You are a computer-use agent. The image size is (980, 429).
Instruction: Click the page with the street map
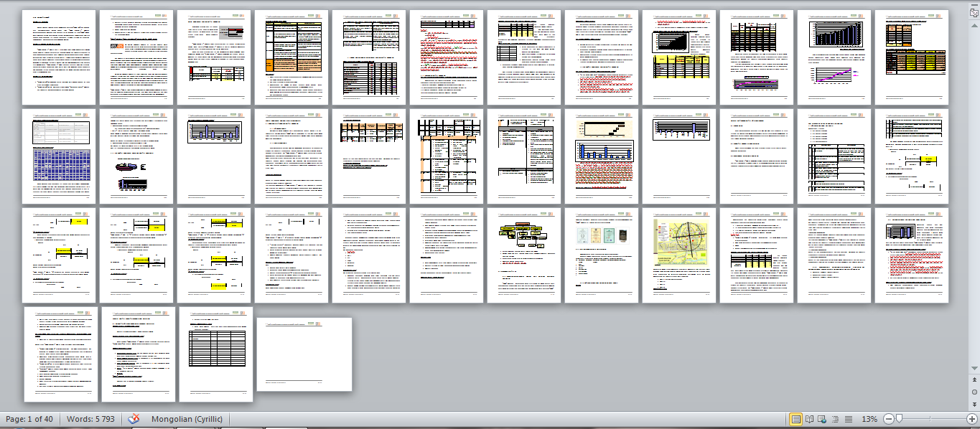pos(678,255)
